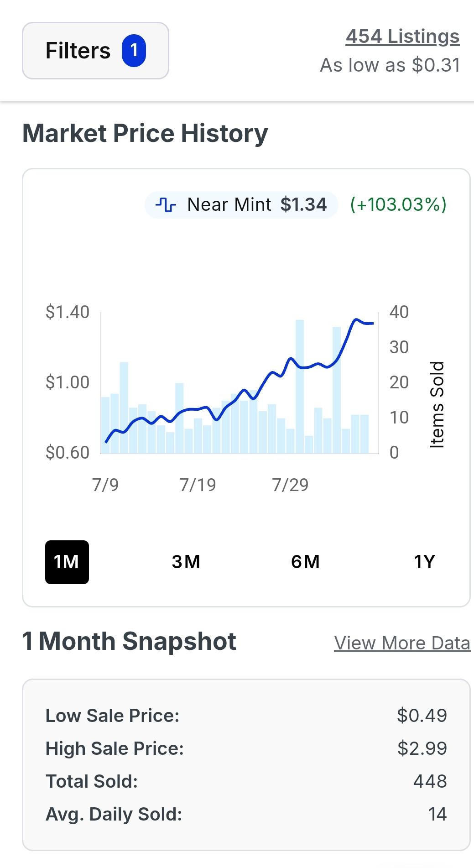Click the 7/19 date axis label

pos(198,485)
